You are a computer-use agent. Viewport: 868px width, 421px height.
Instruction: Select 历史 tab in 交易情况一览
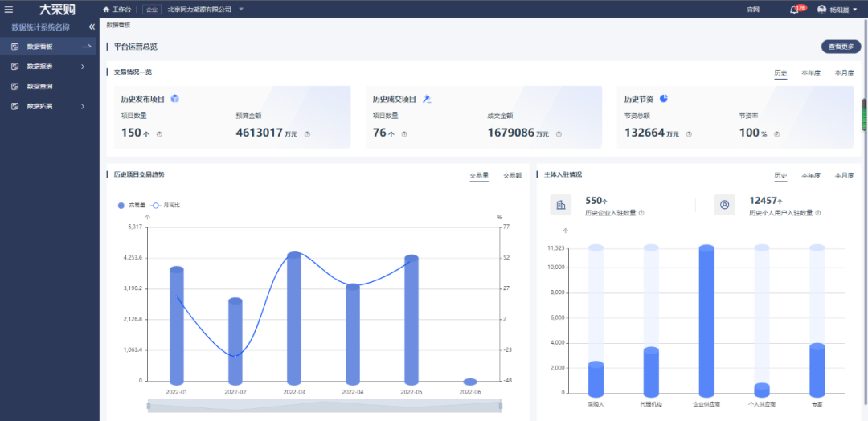click(x=780, y=73)
